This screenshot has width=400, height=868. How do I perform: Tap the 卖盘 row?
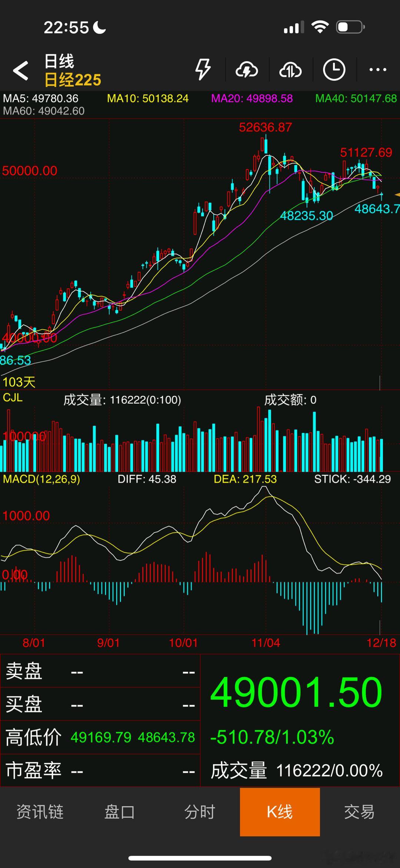click(x=100, y=671)
